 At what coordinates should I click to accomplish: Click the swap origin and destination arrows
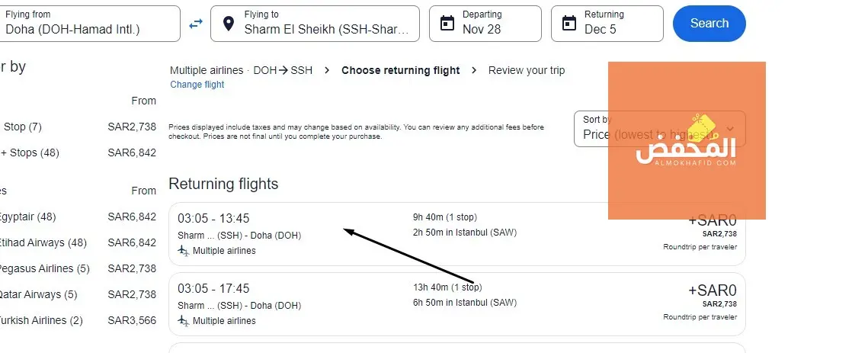click(196, 24)
